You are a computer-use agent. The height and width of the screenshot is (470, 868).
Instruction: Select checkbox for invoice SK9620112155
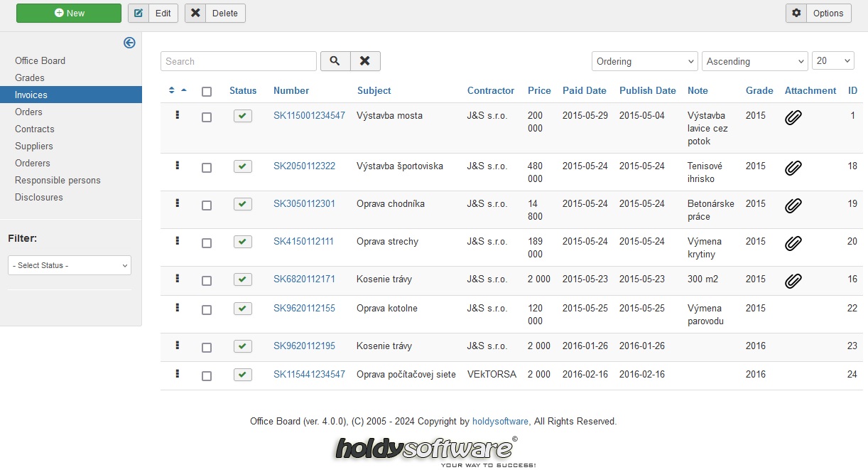pyautogui.click(x=207, y=310)
